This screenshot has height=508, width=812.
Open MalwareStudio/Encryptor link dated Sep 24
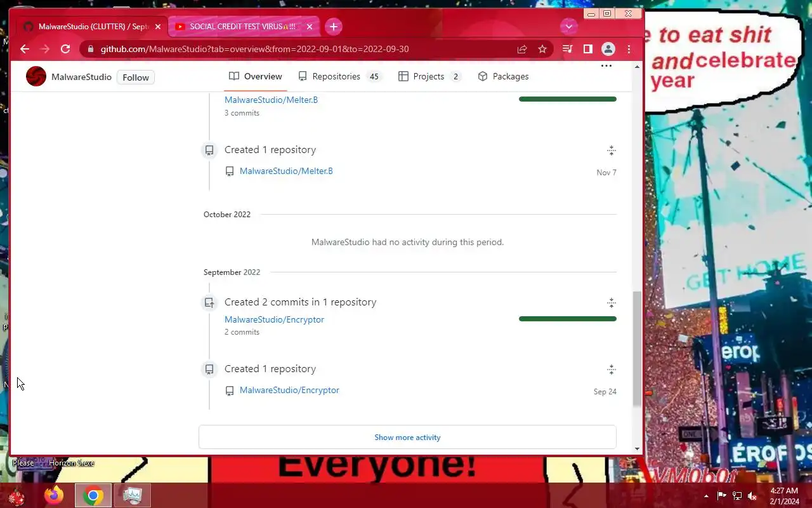tap(289, 390)
